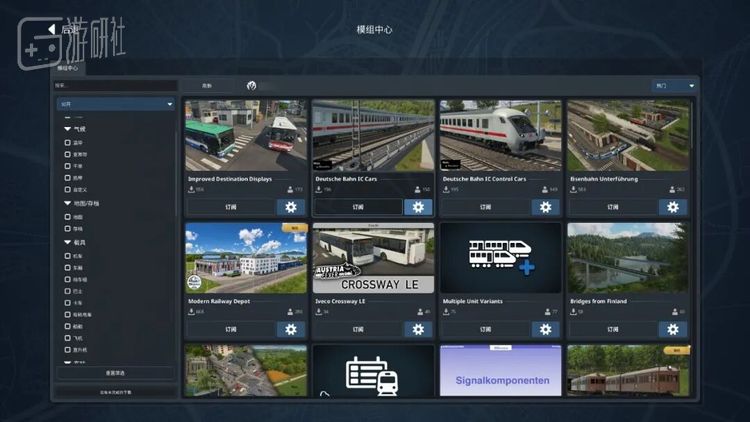Open the Multiple Unit Variants thumbnail
This screenshot has height=422, width=750.
pos(500,258)
